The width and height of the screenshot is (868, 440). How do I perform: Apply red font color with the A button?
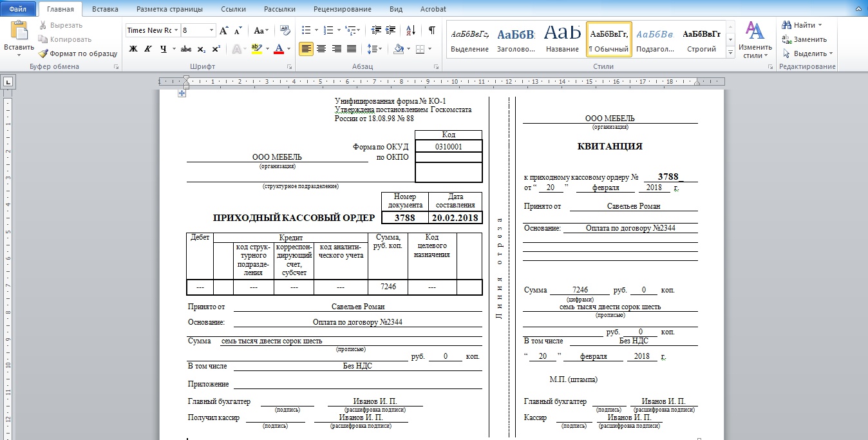[278, 49]
